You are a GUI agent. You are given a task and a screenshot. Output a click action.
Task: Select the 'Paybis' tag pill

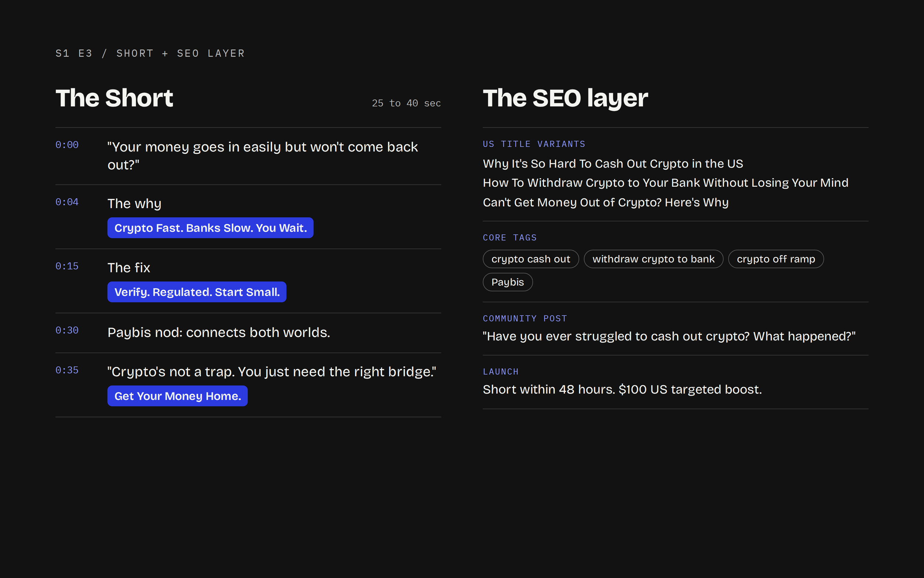pos(508,282)
